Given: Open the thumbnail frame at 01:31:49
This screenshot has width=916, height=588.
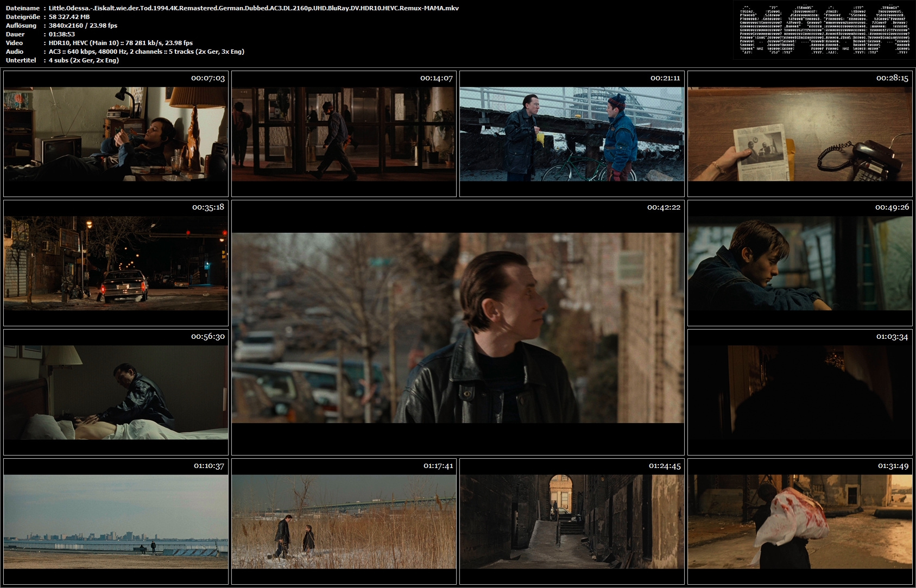Looking at the screenshot, I should click(x=800, y=521).
